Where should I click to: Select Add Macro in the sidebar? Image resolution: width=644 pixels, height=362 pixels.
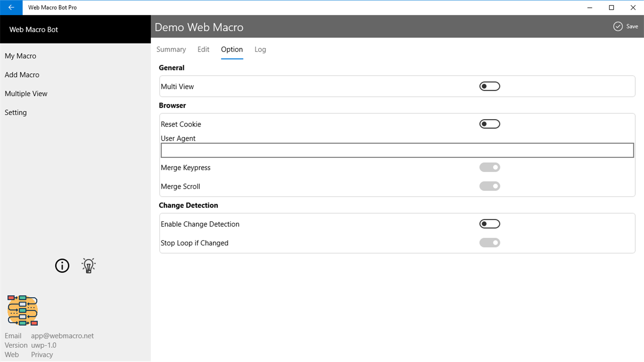pyautogui.click(x=22, y=75)
